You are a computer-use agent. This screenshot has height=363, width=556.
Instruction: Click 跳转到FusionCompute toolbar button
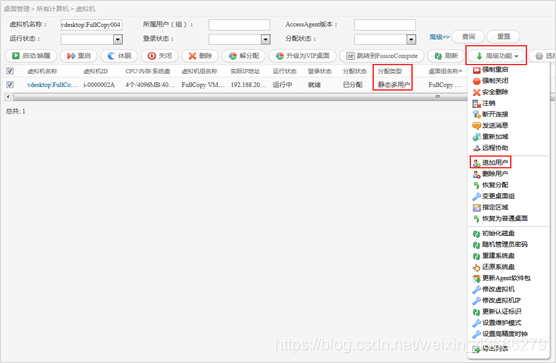[382, 56]
